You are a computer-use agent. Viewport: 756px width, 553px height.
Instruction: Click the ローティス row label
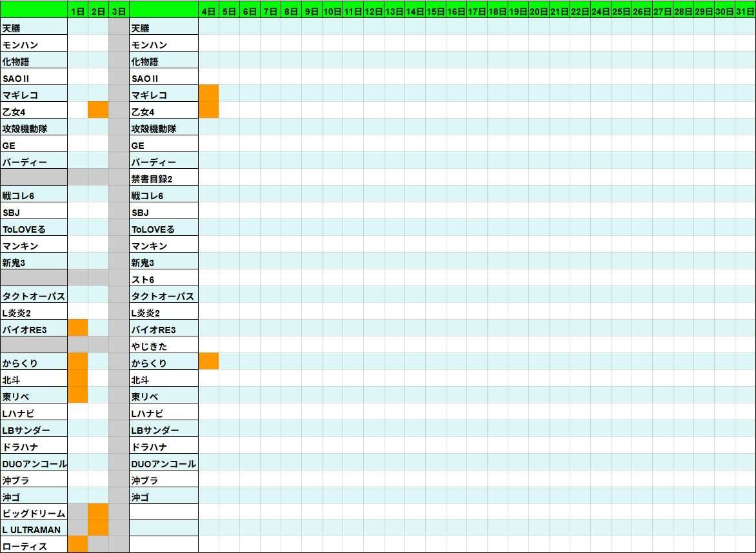tap(34, 545)
